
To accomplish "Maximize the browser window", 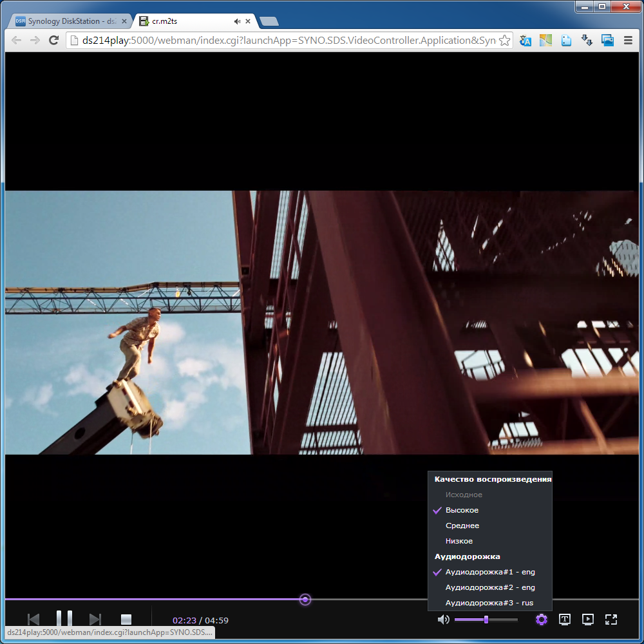I will pyautogui.click(x=601, y=6).
